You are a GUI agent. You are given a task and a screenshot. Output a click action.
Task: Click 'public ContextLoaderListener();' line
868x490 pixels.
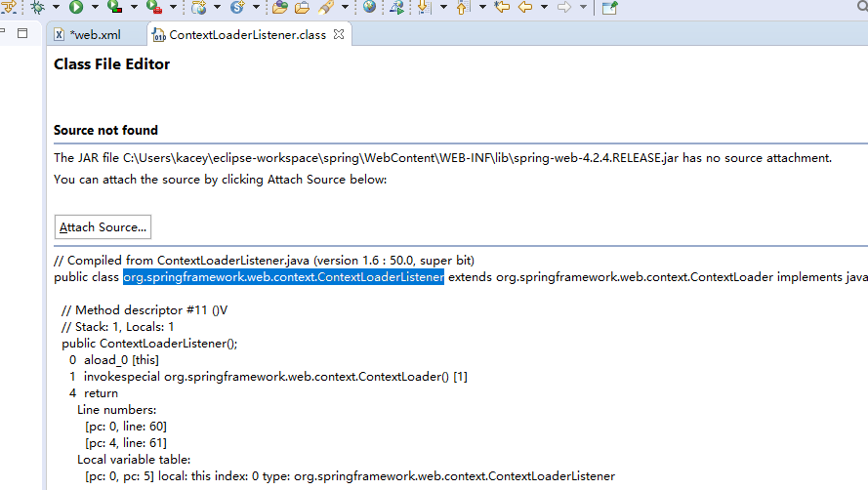pyautogui.click(x=149, y=344)
